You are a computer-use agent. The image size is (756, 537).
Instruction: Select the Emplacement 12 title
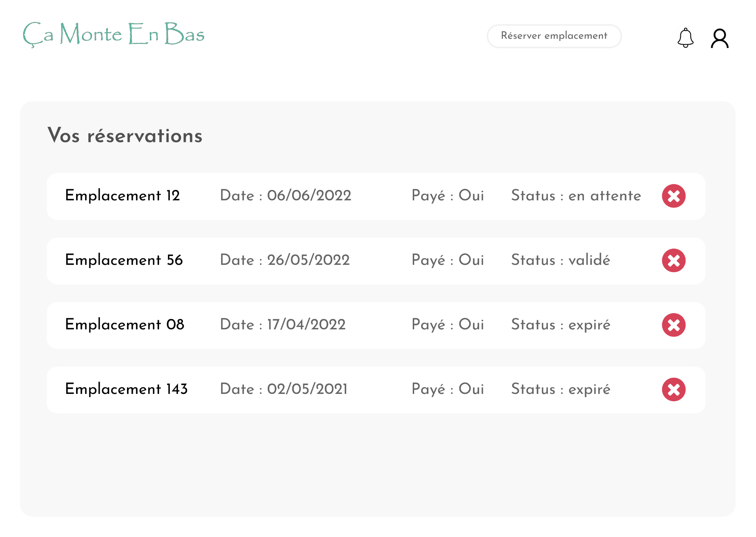(x=122, y=195)
